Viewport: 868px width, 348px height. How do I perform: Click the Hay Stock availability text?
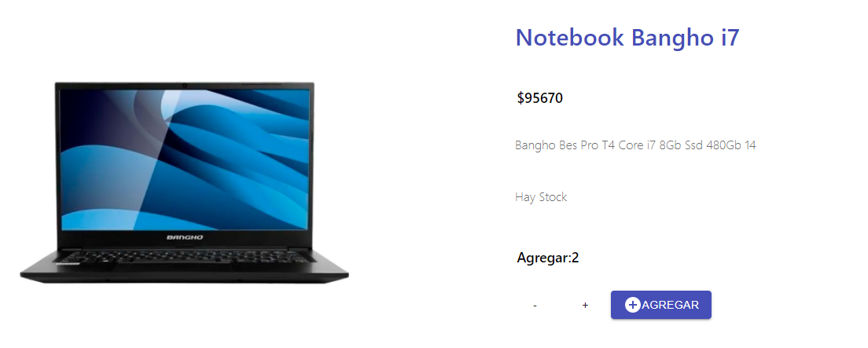[x=541, y=197]
